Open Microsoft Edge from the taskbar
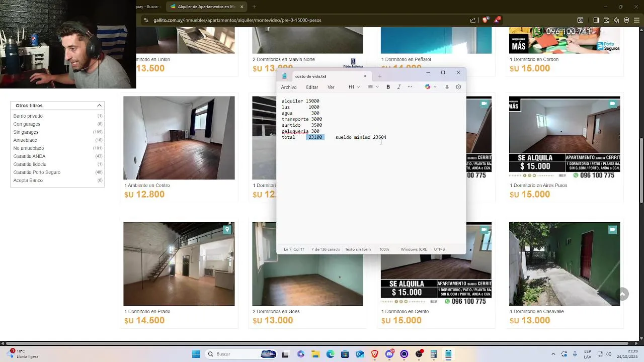This screenshot has height=362, width=644. click(x=330, y=354)
